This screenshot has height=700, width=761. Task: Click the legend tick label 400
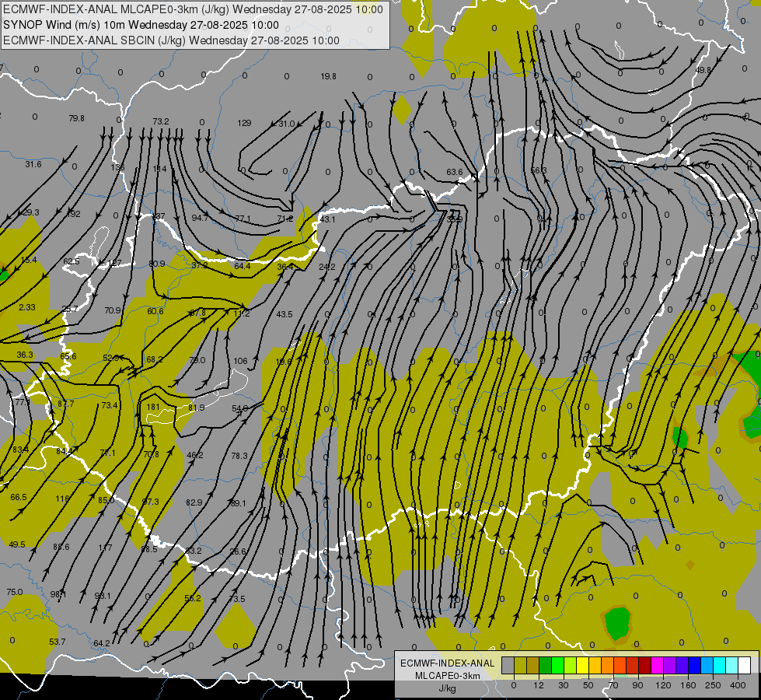(x=738, y=685)
